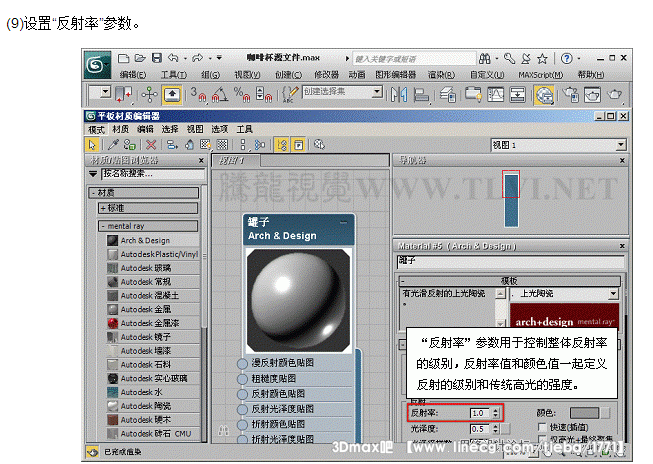Toggle spinner snap
Screen dimensions: 653x464
click(264, 95)
